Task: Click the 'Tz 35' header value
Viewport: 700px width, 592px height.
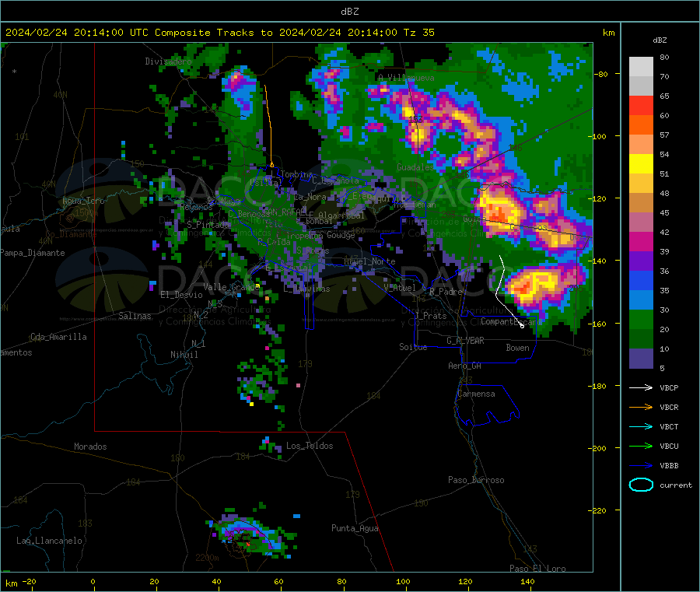Action: pos(418,33)
